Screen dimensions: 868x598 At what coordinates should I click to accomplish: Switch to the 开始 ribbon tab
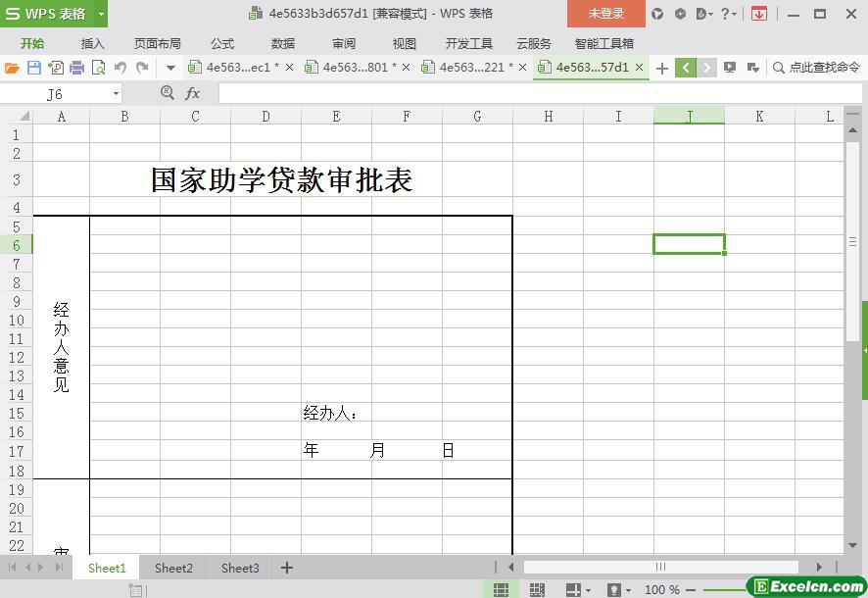tap(32, 44)
